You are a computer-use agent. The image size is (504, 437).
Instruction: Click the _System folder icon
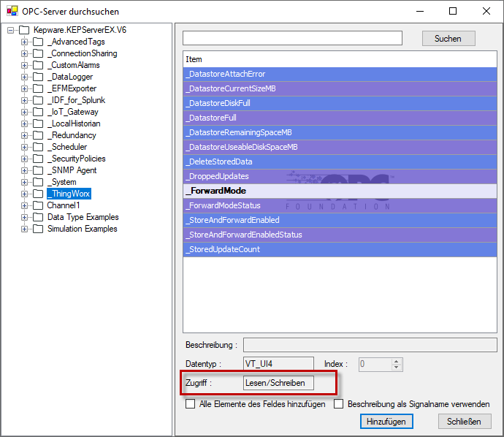38,182
